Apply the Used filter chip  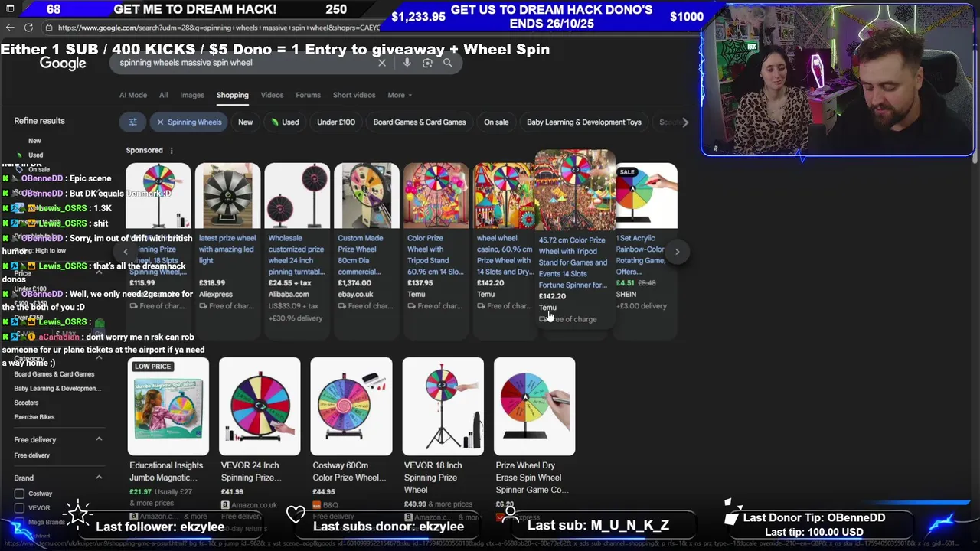(x=285, y=122)
